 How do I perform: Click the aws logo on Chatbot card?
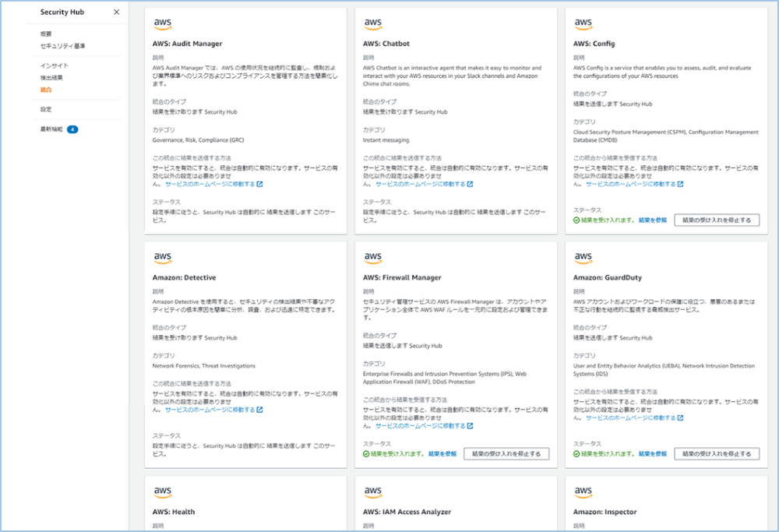372,24
